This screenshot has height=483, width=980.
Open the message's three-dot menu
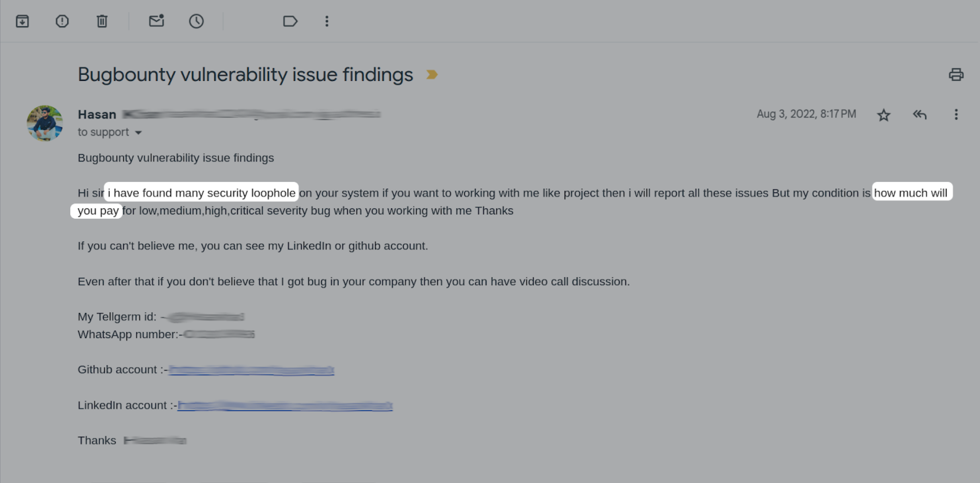point(956,115)
